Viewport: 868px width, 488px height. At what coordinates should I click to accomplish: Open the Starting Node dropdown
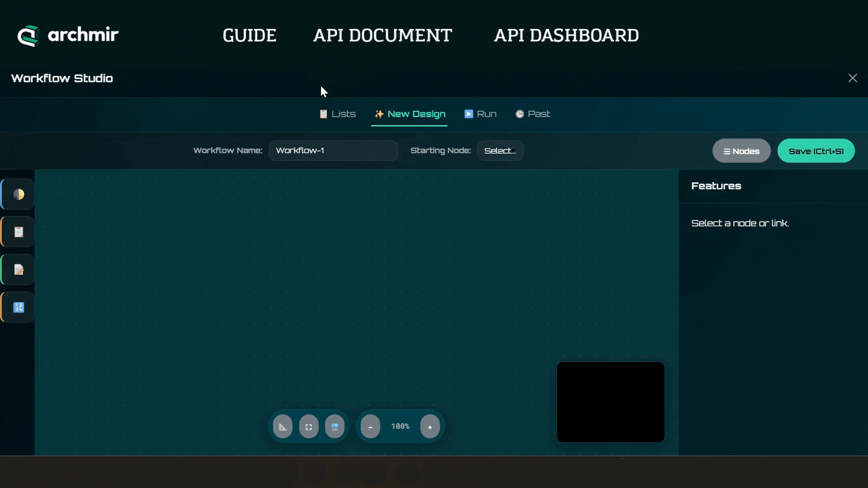tap(500, 150)
